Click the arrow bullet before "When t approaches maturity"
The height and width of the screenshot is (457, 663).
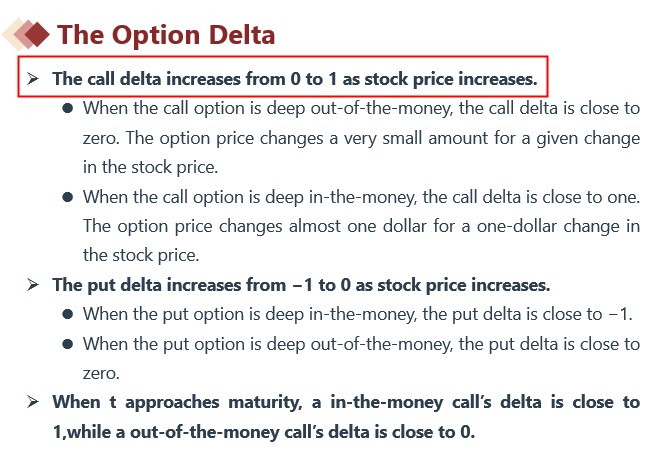click(34, 402)
